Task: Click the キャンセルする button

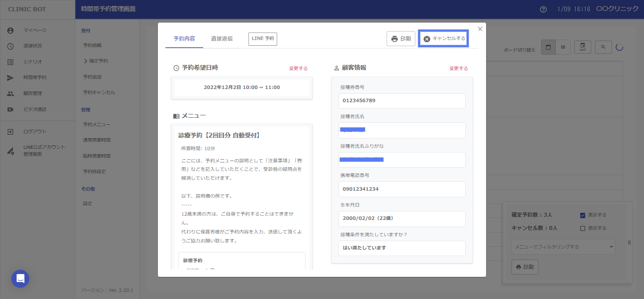Action: click(x=444, y=39)
